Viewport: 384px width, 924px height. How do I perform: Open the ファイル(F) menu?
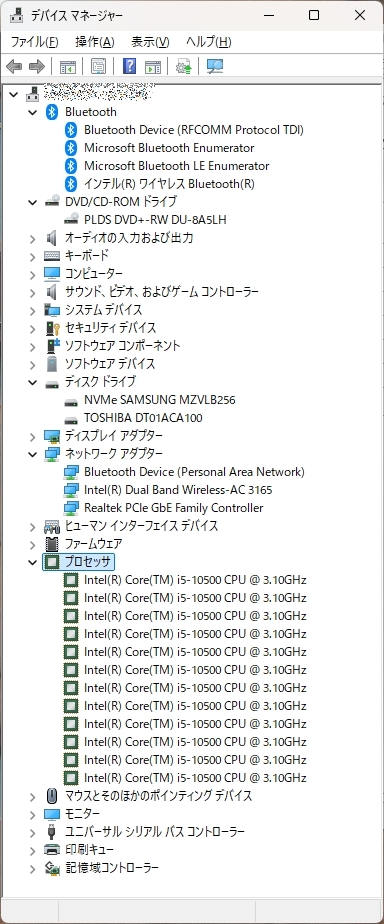point(34,42)
